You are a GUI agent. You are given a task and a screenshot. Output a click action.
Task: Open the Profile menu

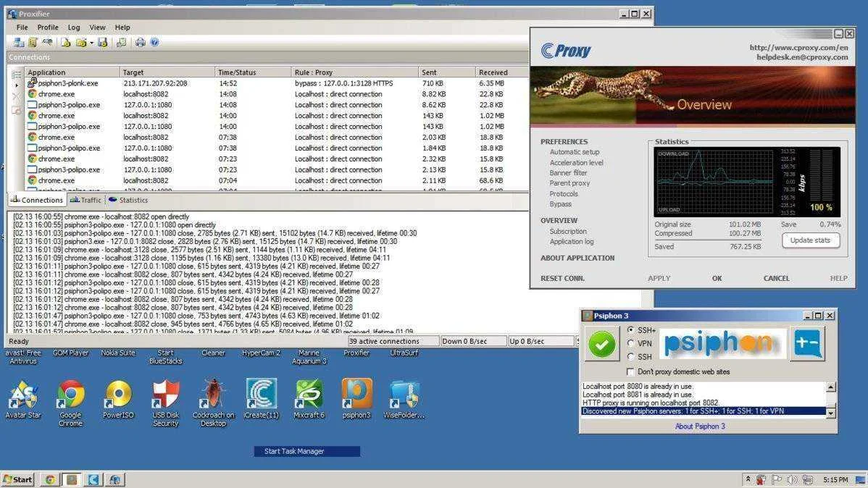click(48, 27)
